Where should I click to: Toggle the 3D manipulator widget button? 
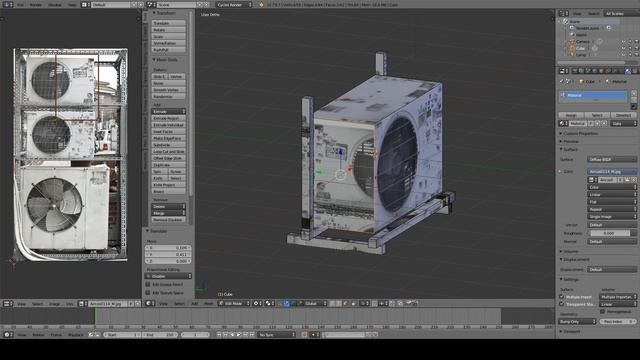279,303
